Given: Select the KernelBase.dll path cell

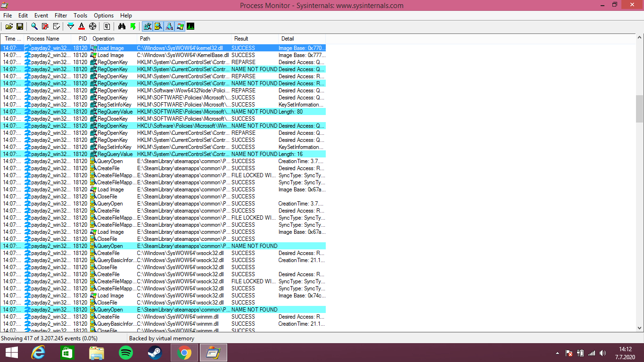Looking at the screenshot, I should coord(184,55).
